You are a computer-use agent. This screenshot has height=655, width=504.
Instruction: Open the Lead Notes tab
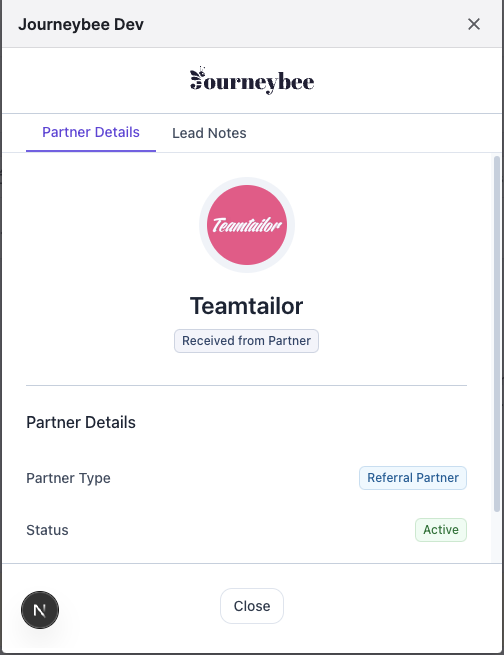(x=209, y=133)
